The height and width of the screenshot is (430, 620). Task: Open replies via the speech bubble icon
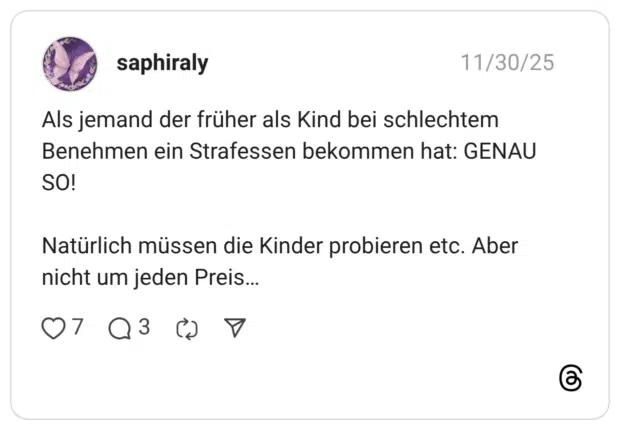pos(120,328)
